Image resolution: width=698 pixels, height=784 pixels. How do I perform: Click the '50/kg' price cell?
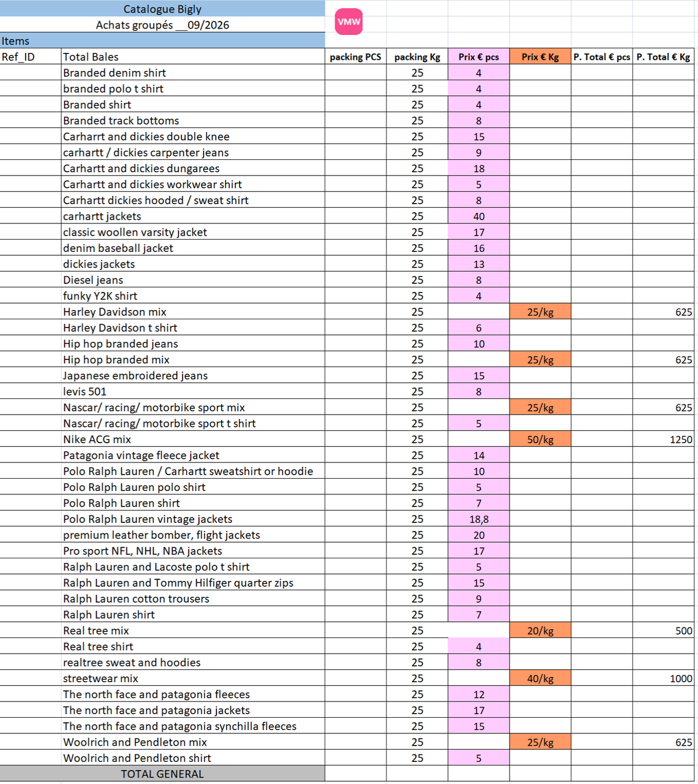click(540, 439)
